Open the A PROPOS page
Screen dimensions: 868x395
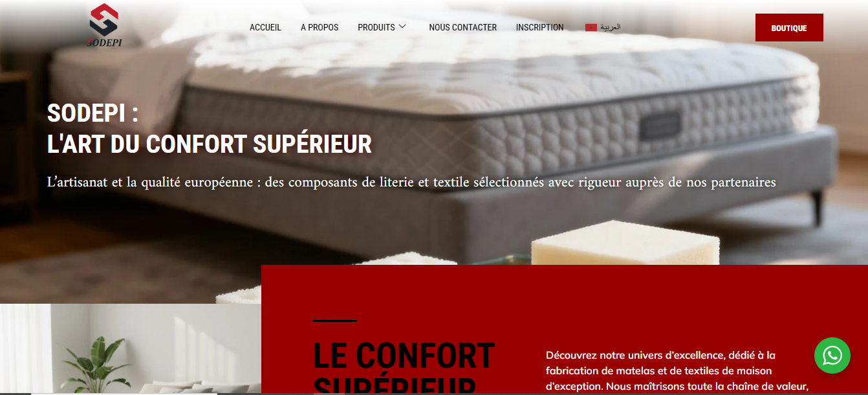(x=320, y=27)
